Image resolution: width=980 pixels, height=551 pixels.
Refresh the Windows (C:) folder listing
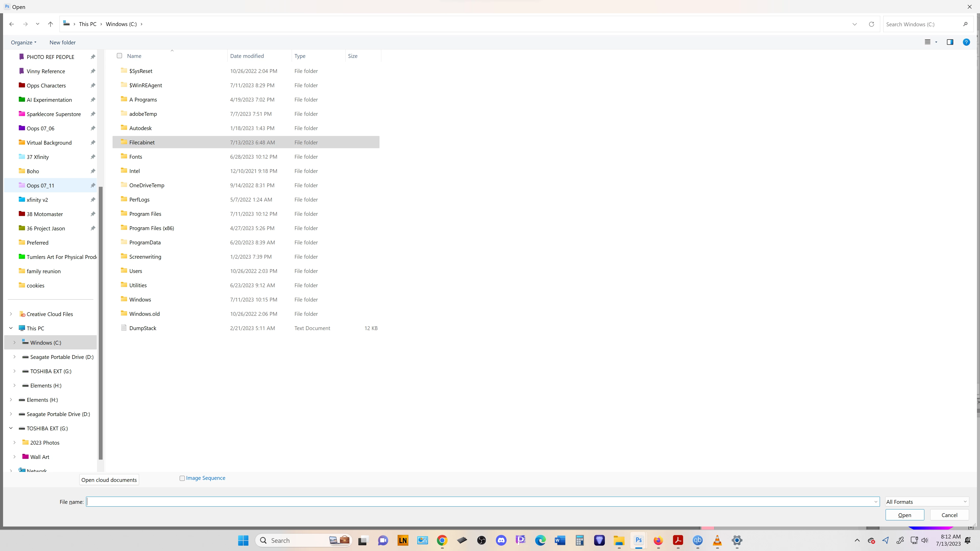(x=871, y=24)
